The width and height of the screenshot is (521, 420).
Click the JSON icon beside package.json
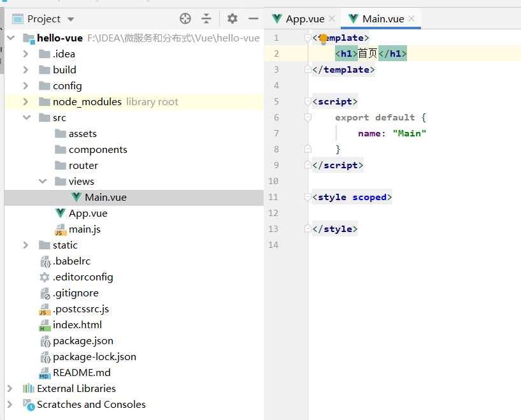click(x=45, y=341)
